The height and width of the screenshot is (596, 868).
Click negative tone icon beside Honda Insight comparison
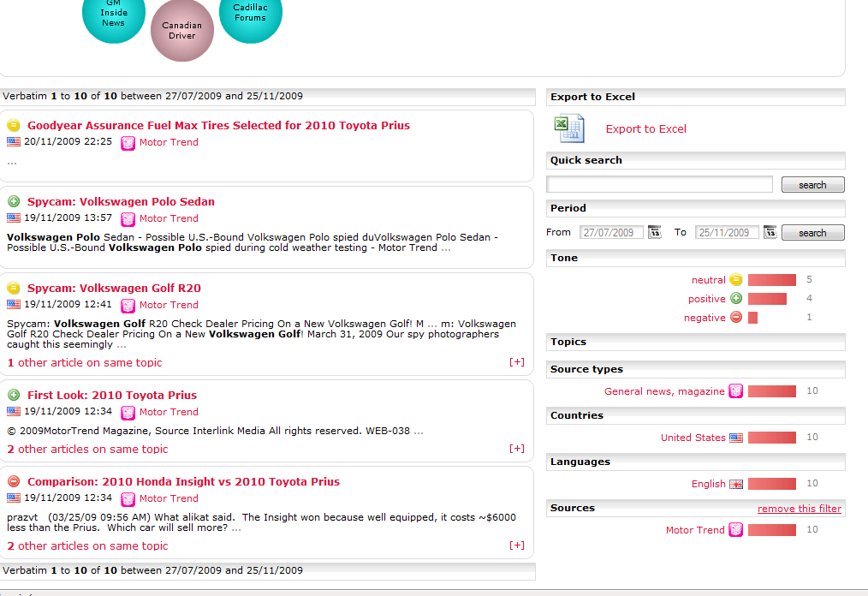pos(14,481)
